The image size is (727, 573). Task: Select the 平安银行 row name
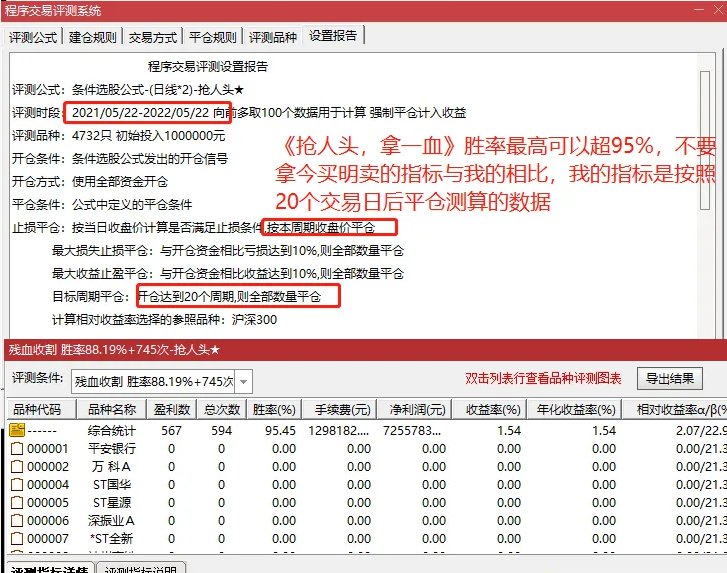pyautogui.click(x=111, y=449)
